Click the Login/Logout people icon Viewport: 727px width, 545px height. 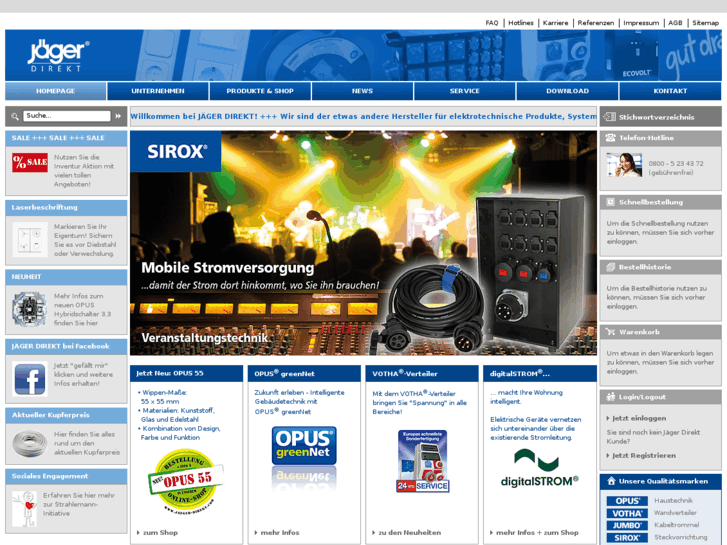[611, 397]
